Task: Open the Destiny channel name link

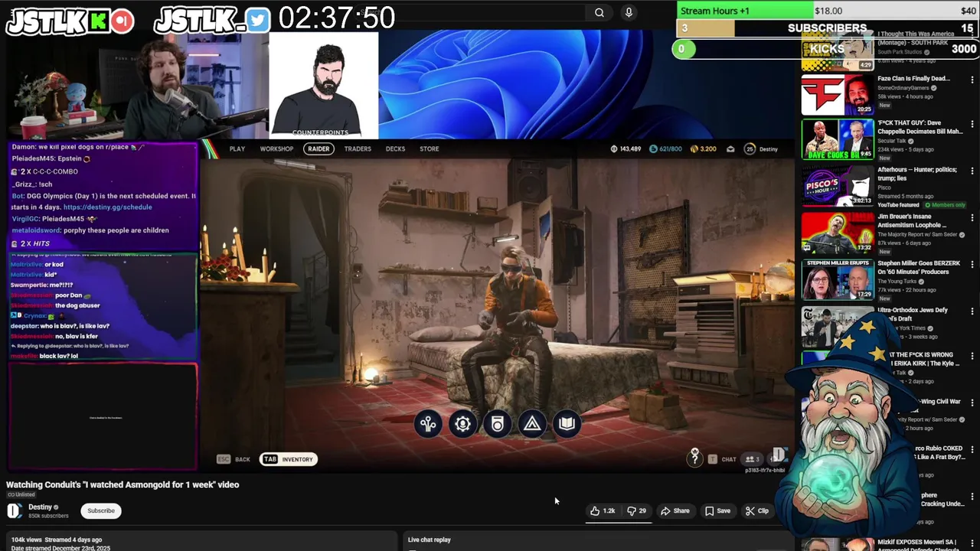Action: (40, 507)
